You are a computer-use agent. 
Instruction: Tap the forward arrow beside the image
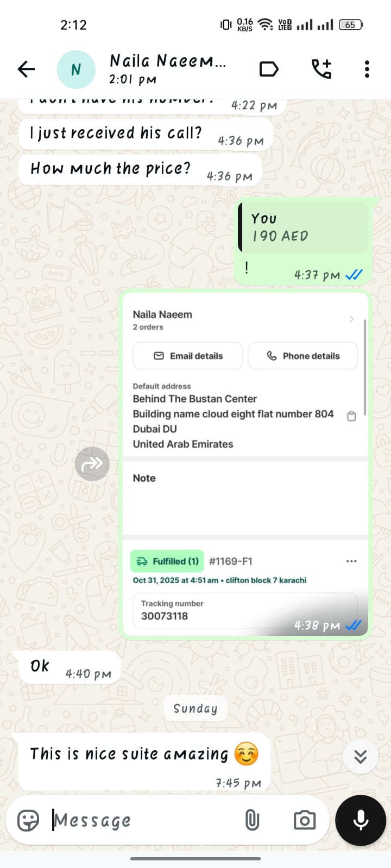click(x=92, y=464)
